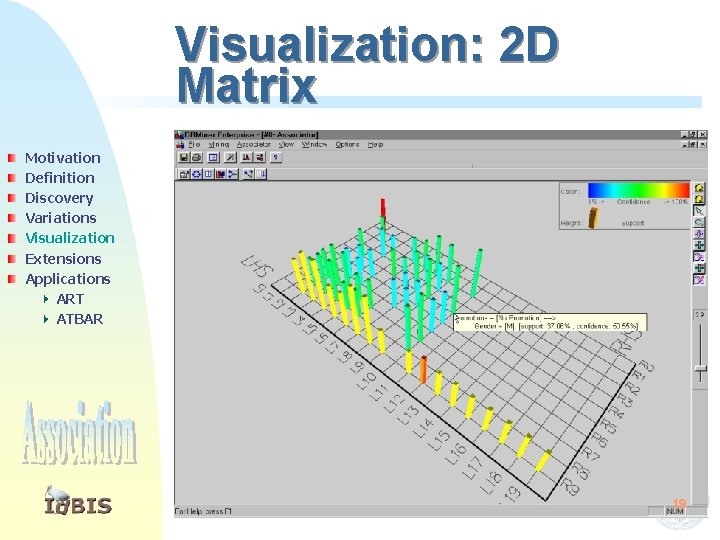720x540 pixels.
Task: Click the document icon beside File menu
Action: [180, 145]
